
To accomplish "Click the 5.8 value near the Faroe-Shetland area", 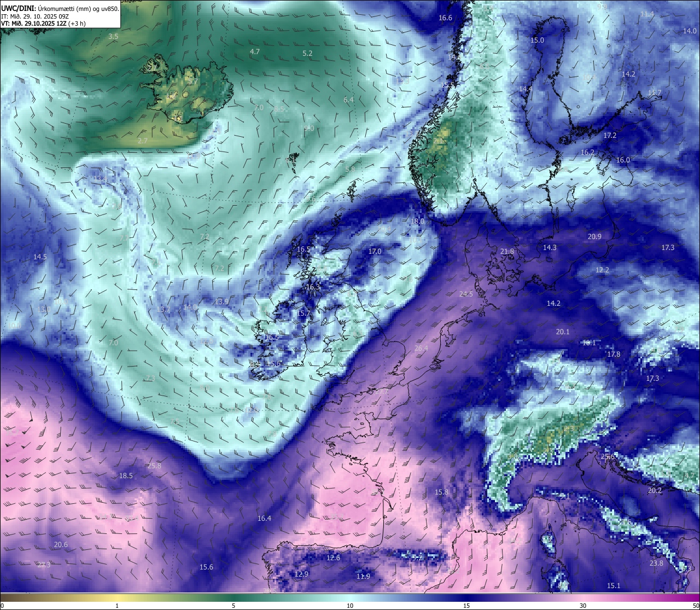I will pos(350,169).
